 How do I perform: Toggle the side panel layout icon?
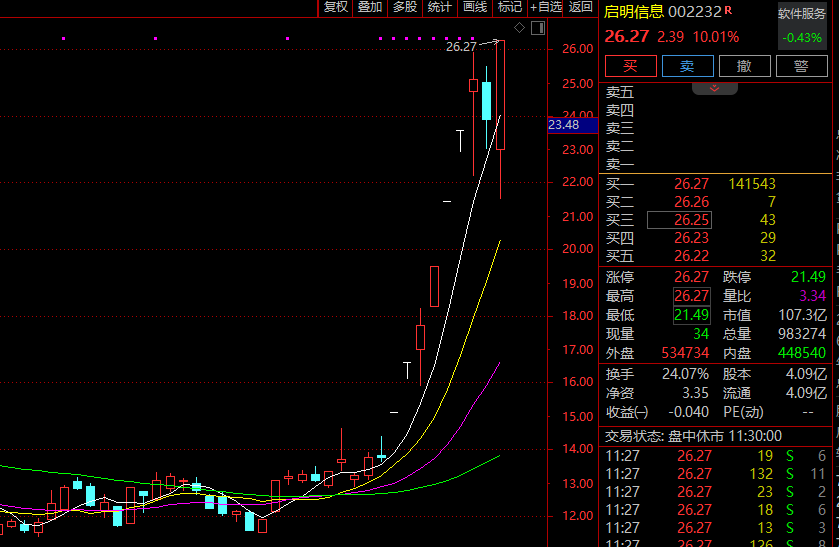tap(537, 26)
